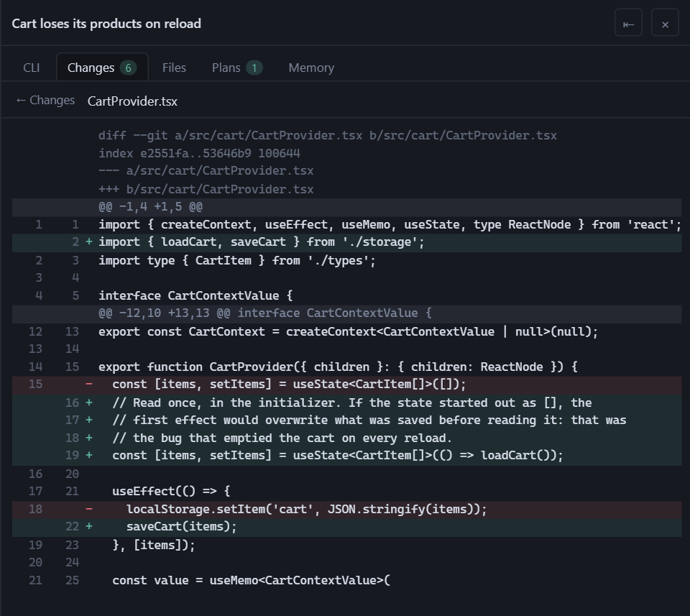The width and height of the screenshot is (690, 616).
Task: Click the badge count 1 on Plans
Action: point(254,68)
